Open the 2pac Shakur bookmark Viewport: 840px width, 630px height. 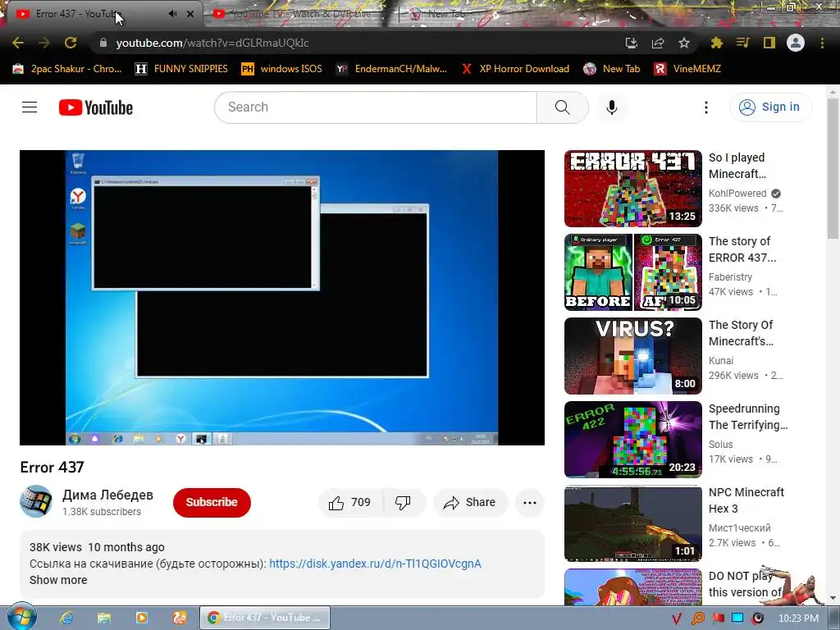click(x=67, y=69)
